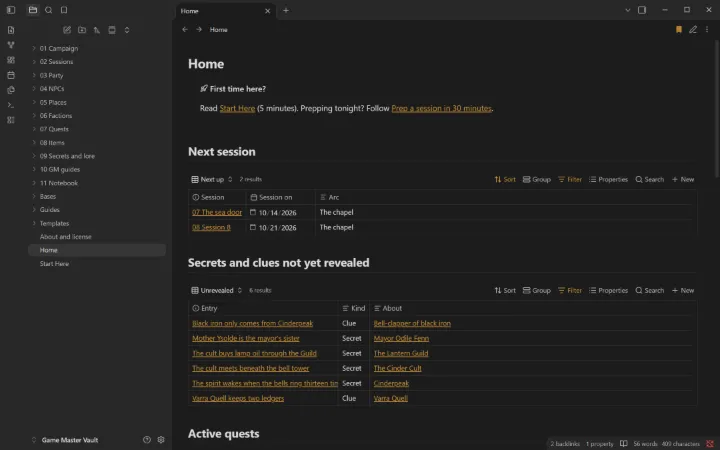
Task: Open the bookmarks pane icon
Action: click(x=64, y=10)
